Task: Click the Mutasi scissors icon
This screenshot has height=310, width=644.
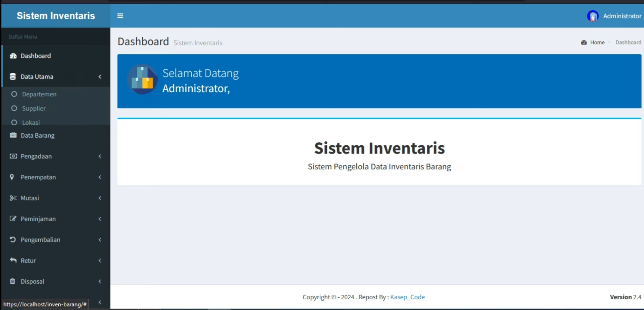Action: point(13,198)
